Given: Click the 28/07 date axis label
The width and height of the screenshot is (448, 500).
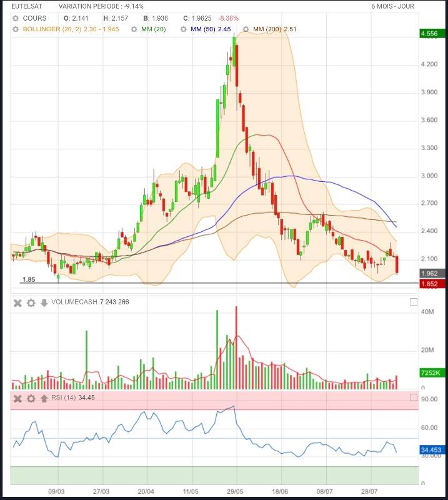Looking at the screenshot, I should pyautogui.click(x=369, y=491).
